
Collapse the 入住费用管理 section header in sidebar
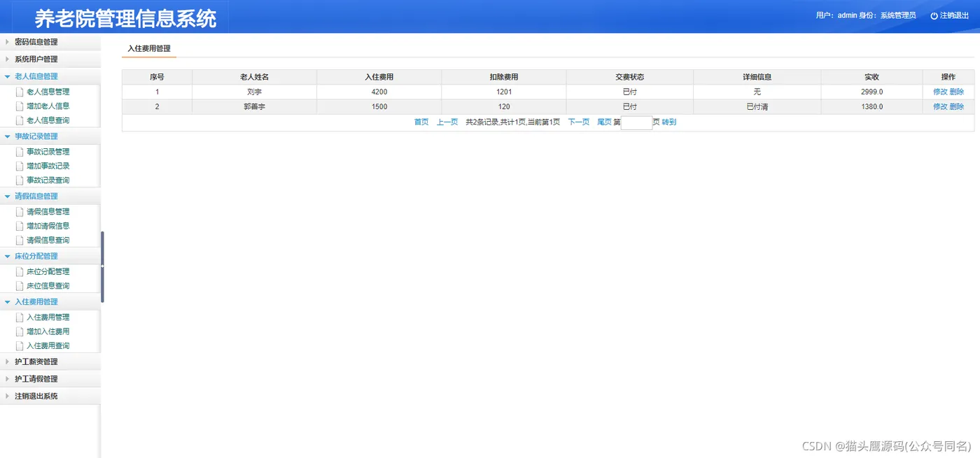[50, 302]
